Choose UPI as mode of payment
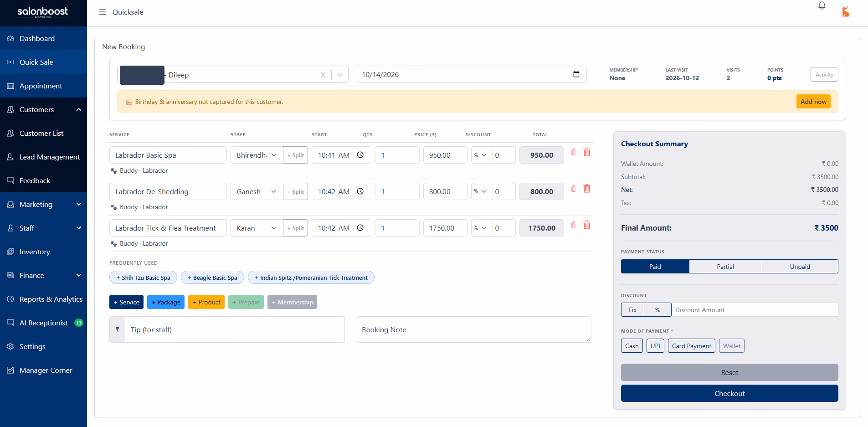 pos(655,346)
